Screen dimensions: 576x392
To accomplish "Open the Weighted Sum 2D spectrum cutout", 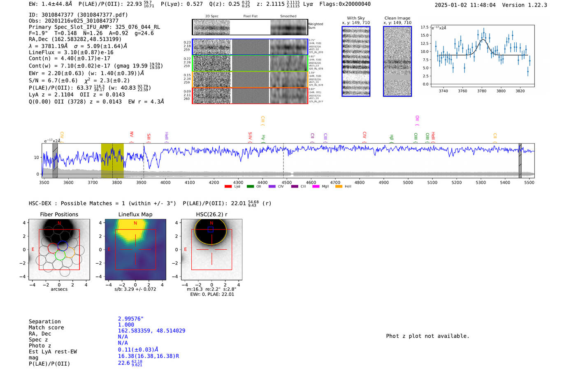I will coord(250,27).
